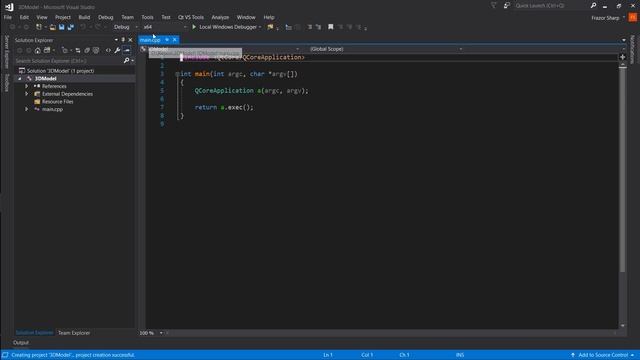Open Properties via the wrench icon
The height and width of the screenshot is (360, 640).
point(117,50)
